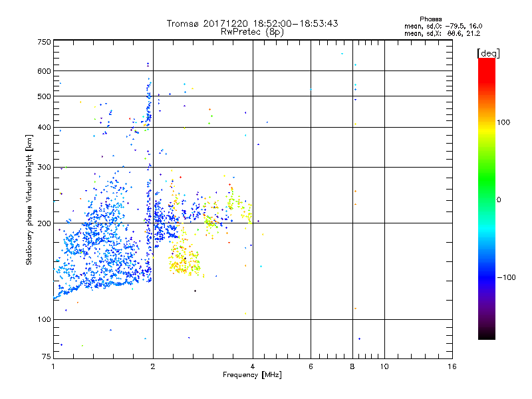Click the 'Phases' heading text
532x399 pixels.
click(x=430, y=19)
